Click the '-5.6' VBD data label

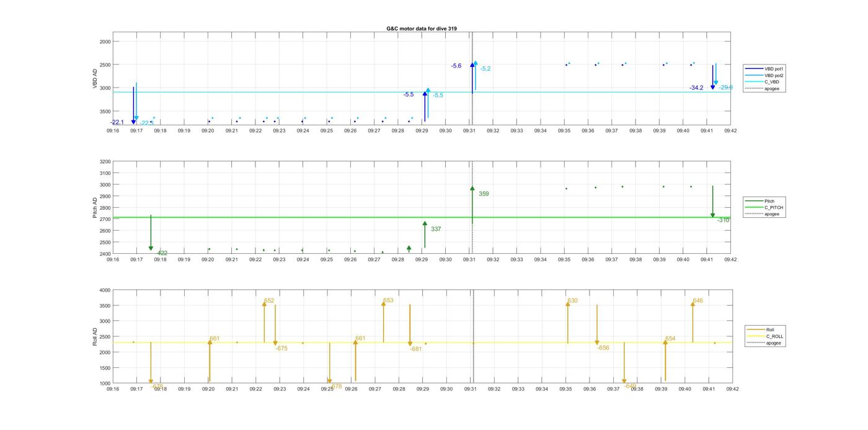456,66
